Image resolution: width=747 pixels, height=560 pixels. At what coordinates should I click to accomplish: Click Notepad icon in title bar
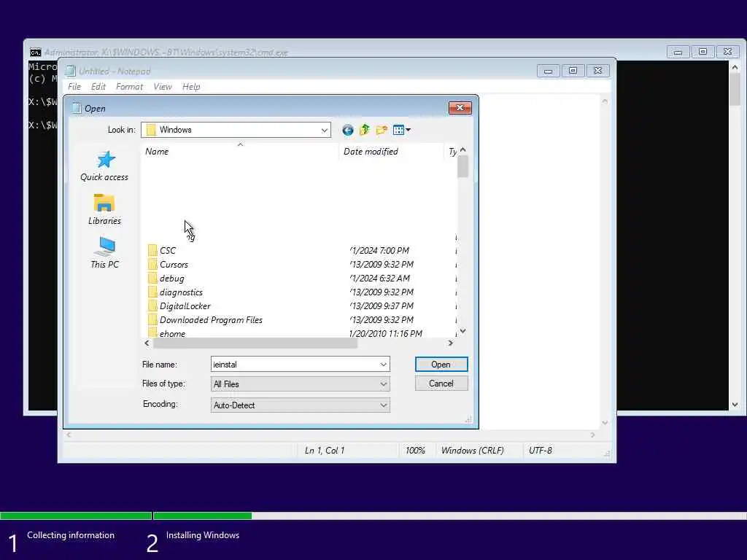point(71,71)
